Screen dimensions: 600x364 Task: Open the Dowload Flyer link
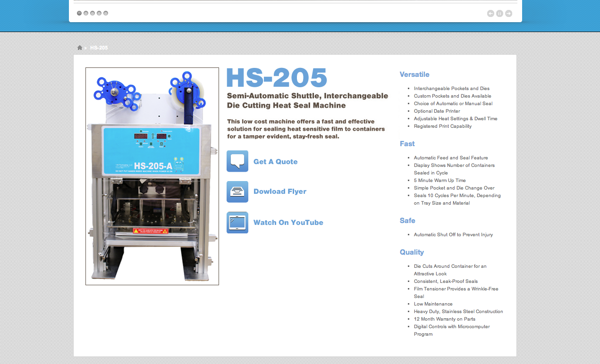point(280,191)
